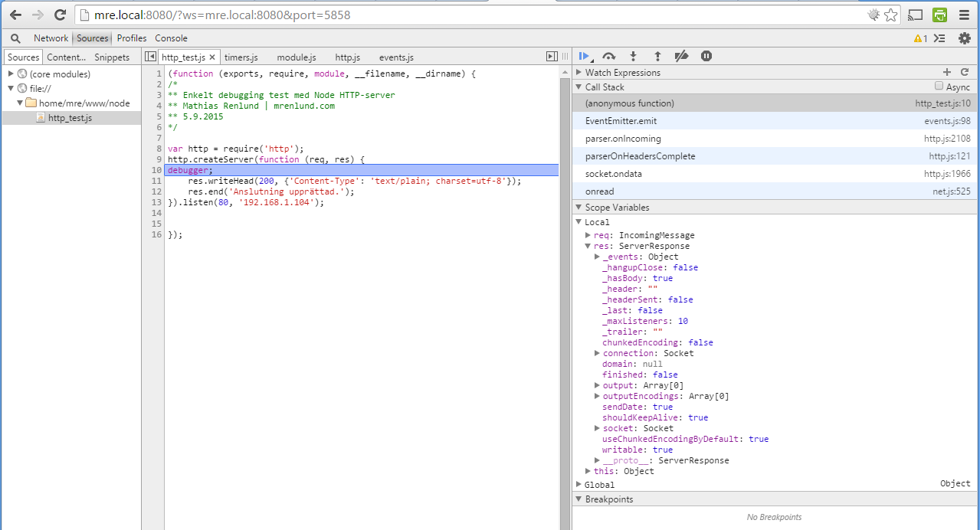This screenshot has height=530, width=980.
Task: Click the debugger statement code line
Action: tap(362, 170)
